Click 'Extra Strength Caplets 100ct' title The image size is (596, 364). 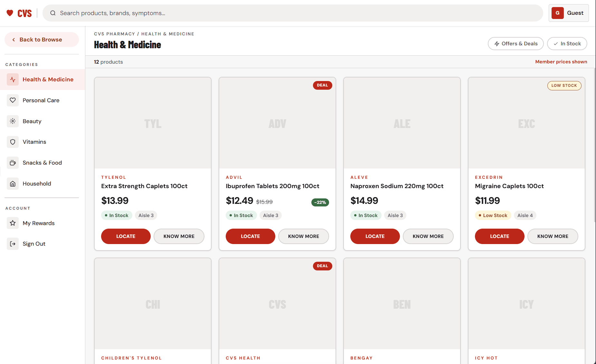pyautogui.click(x=144, y=186)
